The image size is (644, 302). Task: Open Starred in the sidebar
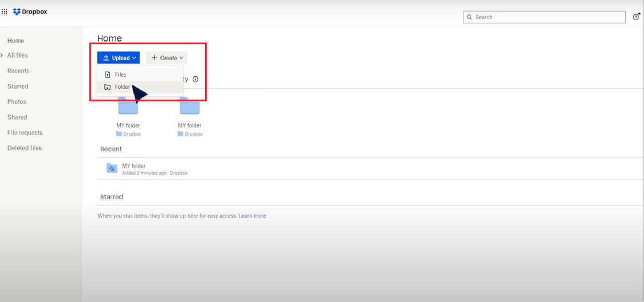[x=18, y=87]
